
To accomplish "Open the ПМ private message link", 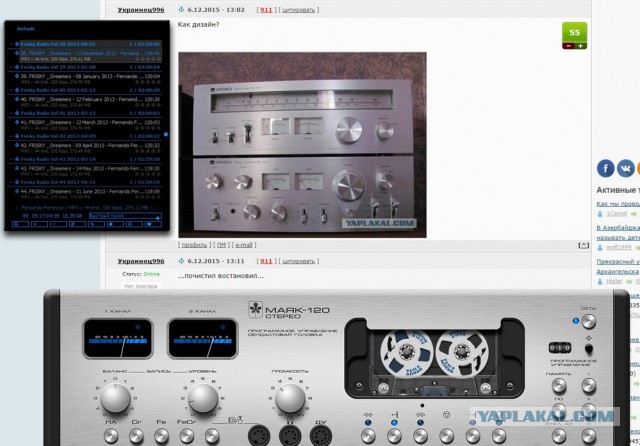I will (x=221, y=245).
